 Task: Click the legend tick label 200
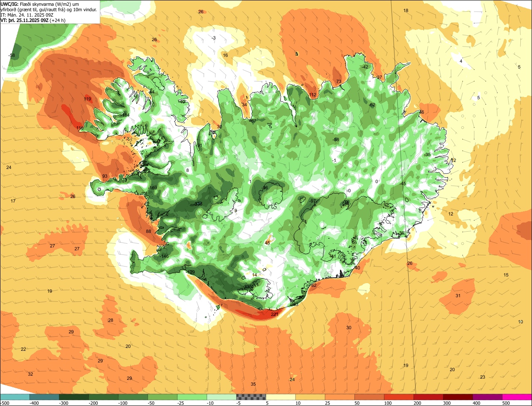click(x=416, y=403)
